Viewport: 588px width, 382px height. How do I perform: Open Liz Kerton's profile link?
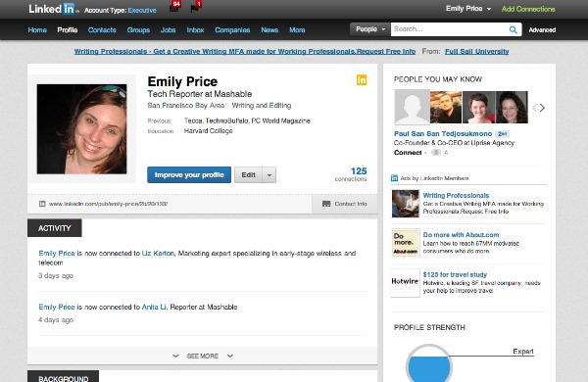coord(158,254)
